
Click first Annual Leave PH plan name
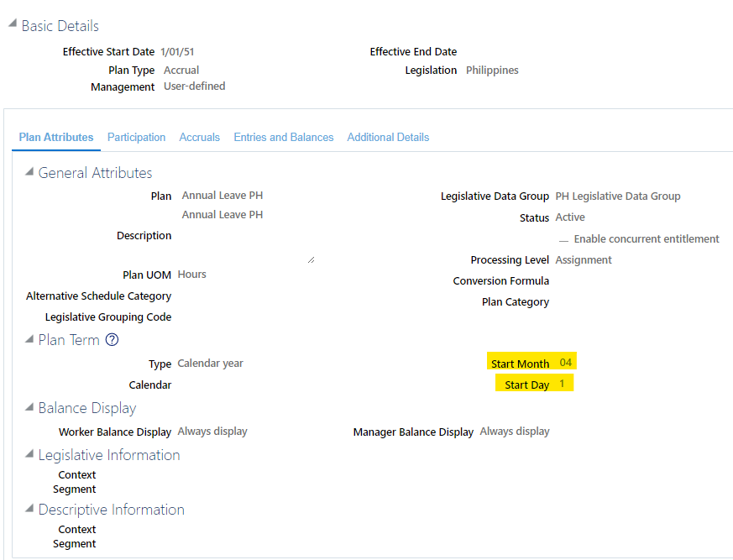[223, 196]
